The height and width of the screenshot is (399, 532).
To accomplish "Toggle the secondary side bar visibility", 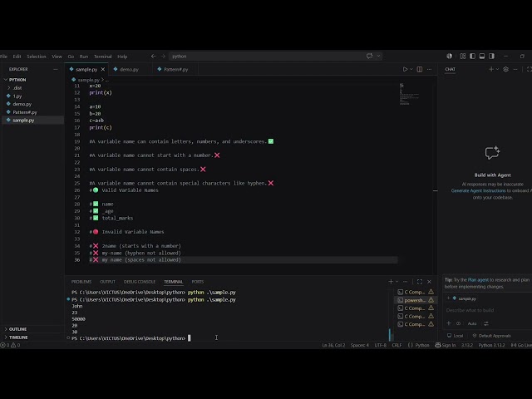I will coord(491,57).
